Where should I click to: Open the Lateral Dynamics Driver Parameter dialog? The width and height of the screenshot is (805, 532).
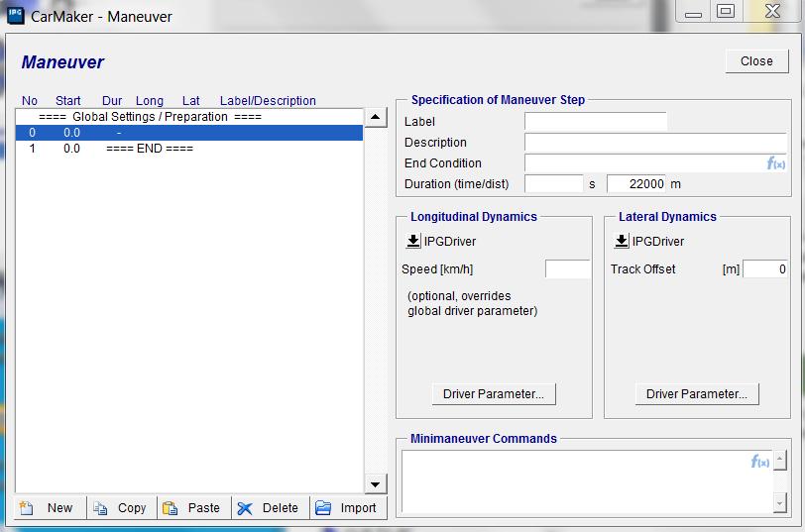click(x=697, y=394)
